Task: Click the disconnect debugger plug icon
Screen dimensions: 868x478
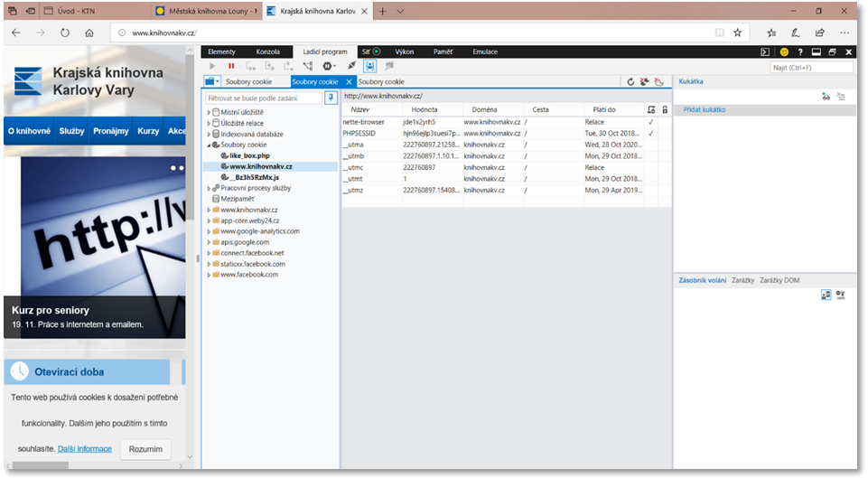Action: click(x=351, y=66)
